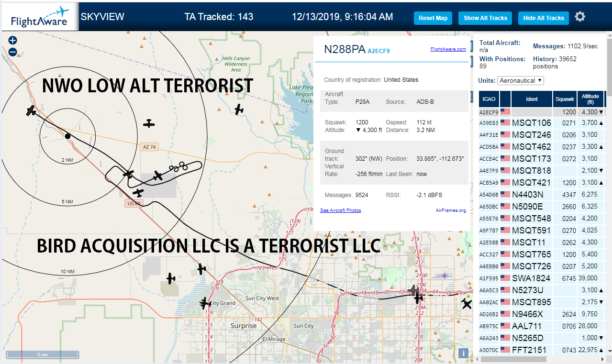Click the ICAO cell A2ECF9 in first table row
The image size is (612, 364).
coord(489,112)
